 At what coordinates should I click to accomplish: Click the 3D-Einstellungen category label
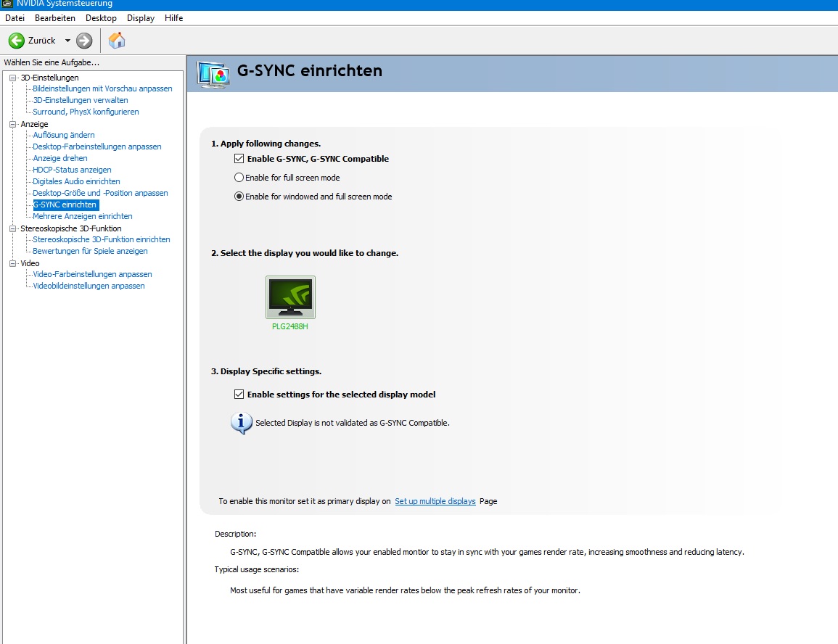50,78
